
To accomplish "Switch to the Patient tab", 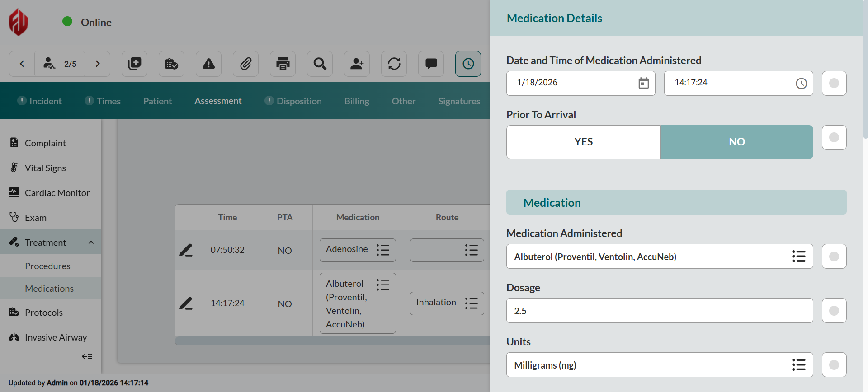I will point(157,101).
